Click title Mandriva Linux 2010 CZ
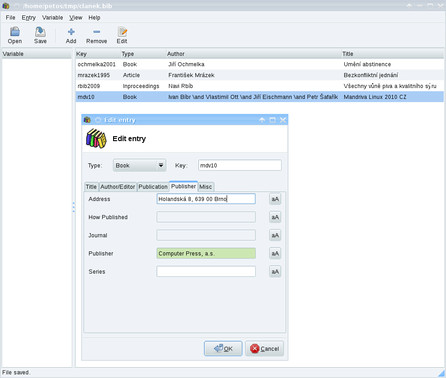 [375, 97]
